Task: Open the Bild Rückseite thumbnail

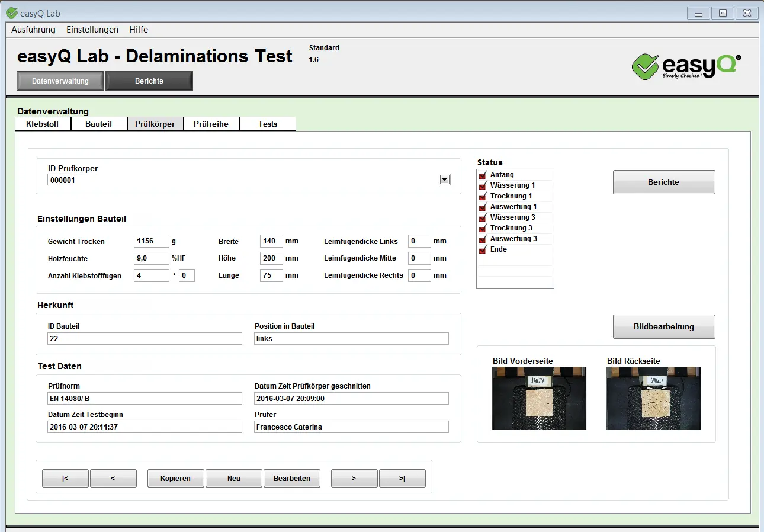Action: (x=653, y=398)
